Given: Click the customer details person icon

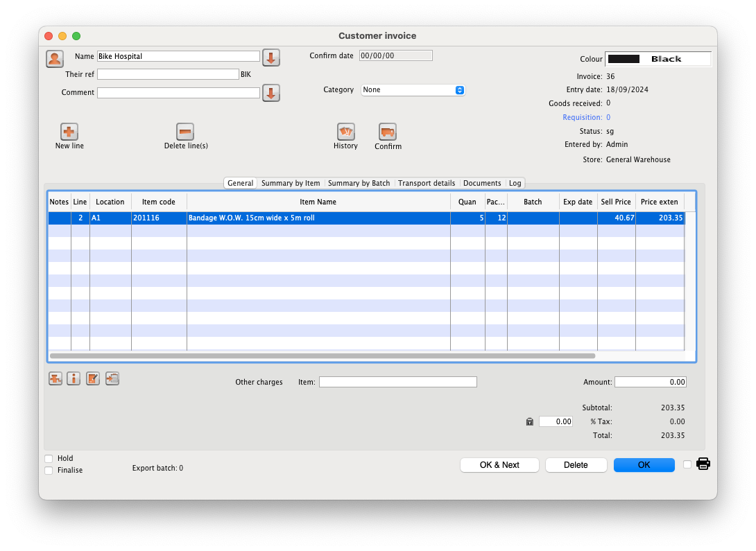Looking at the screenshot, I should pos(55,58).
